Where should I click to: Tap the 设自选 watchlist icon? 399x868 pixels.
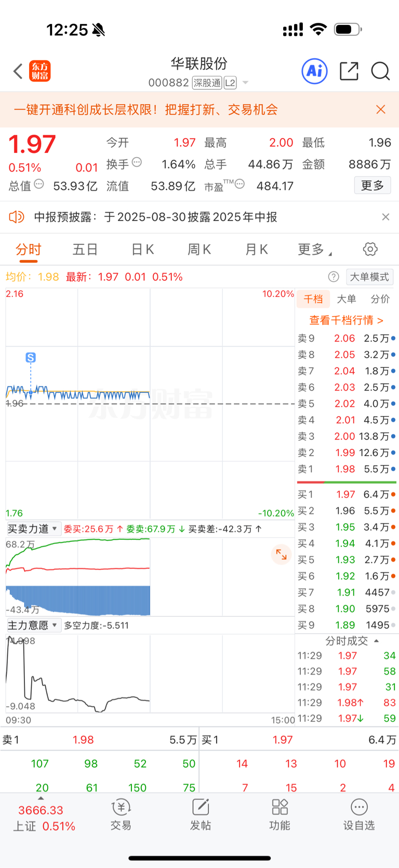[x=359, y=814]
